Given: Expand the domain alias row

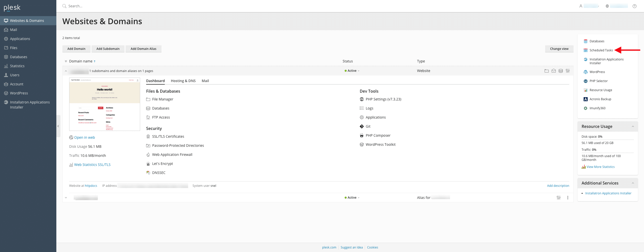Looking at the screenshot, I should click(x=66, y=198).
